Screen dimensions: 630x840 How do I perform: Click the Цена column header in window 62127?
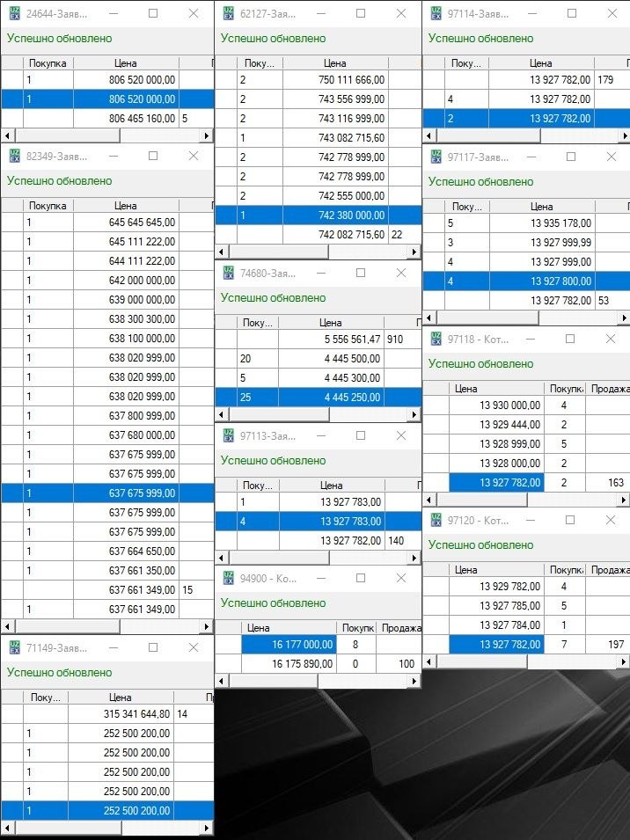(x=335, y=63)
